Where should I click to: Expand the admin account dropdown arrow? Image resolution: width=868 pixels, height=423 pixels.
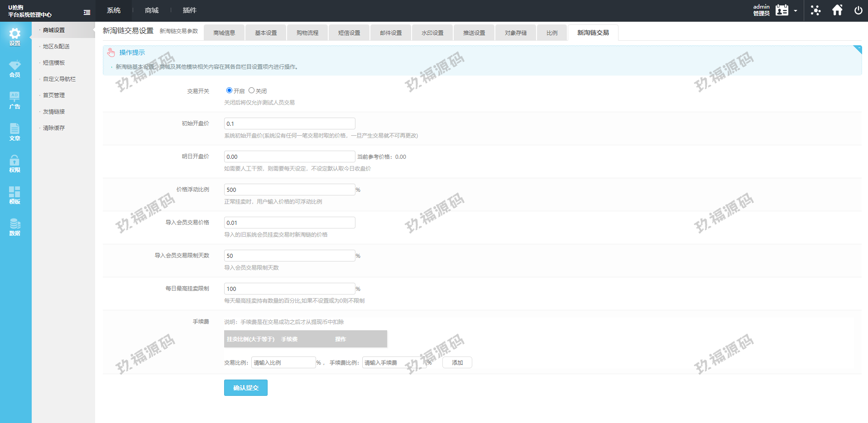point(796,11)
